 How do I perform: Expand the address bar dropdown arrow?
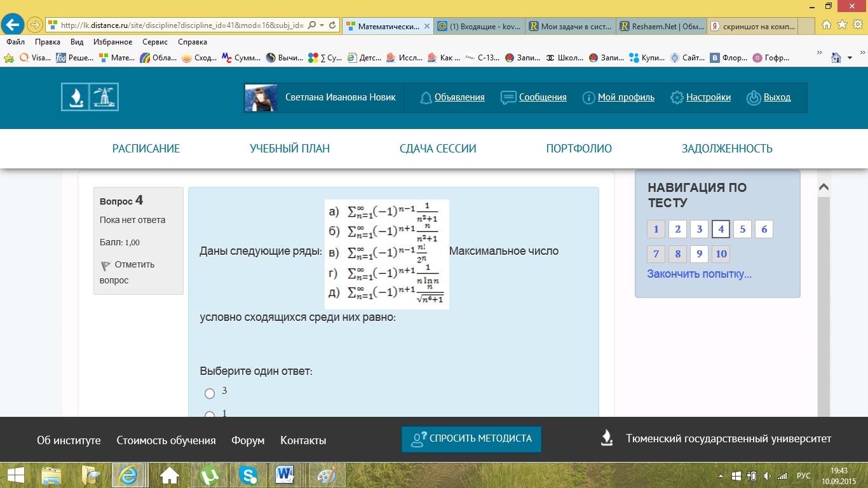[x=322, y=25]
